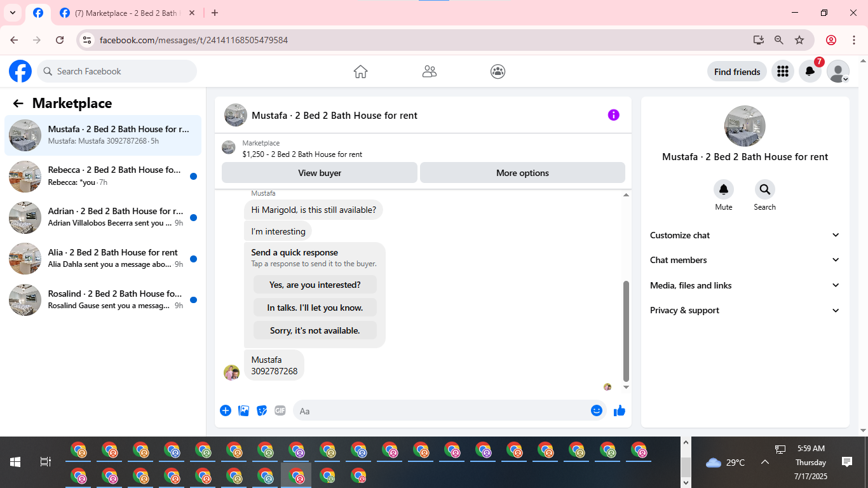Open the account profile avatar menu

pyautogui.click(x=838, y=71)
